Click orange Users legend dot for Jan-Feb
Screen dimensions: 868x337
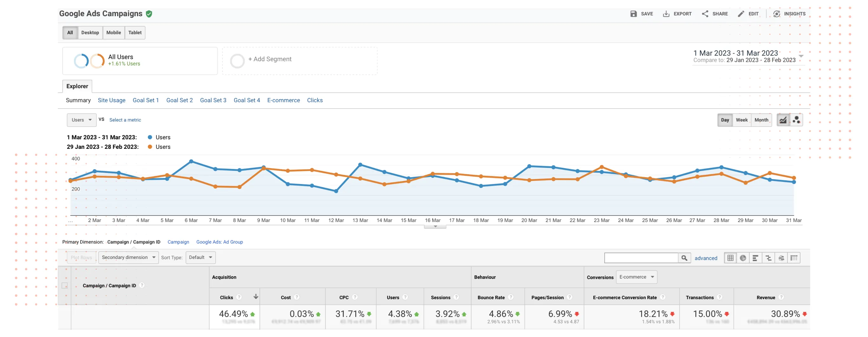click(x=150, y=147)
